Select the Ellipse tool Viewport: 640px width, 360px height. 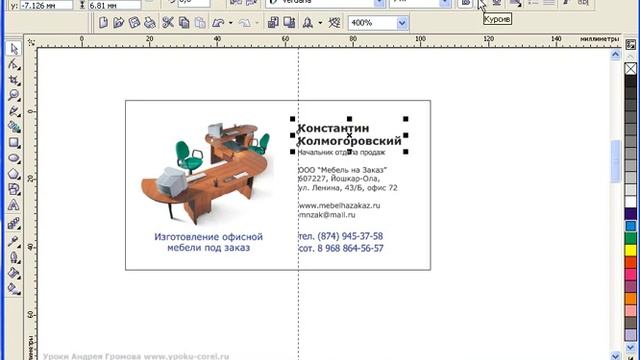coord(13,158)
